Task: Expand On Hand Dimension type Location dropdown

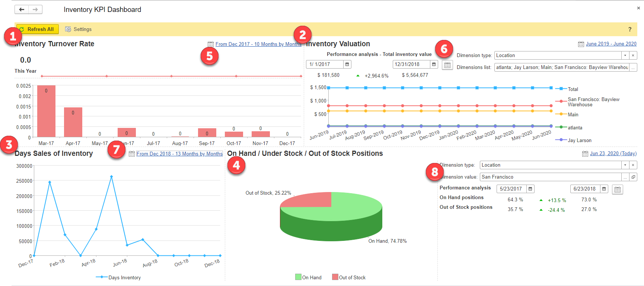Action: [x=625, y=165]
